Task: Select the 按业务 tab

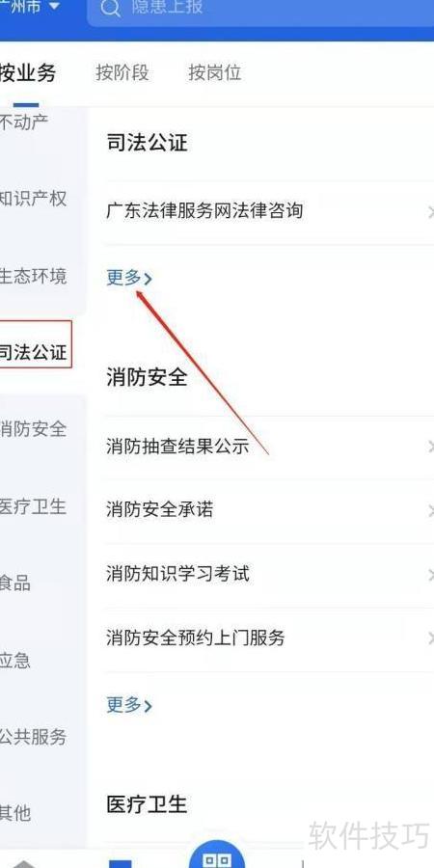Action: point(28,72)
